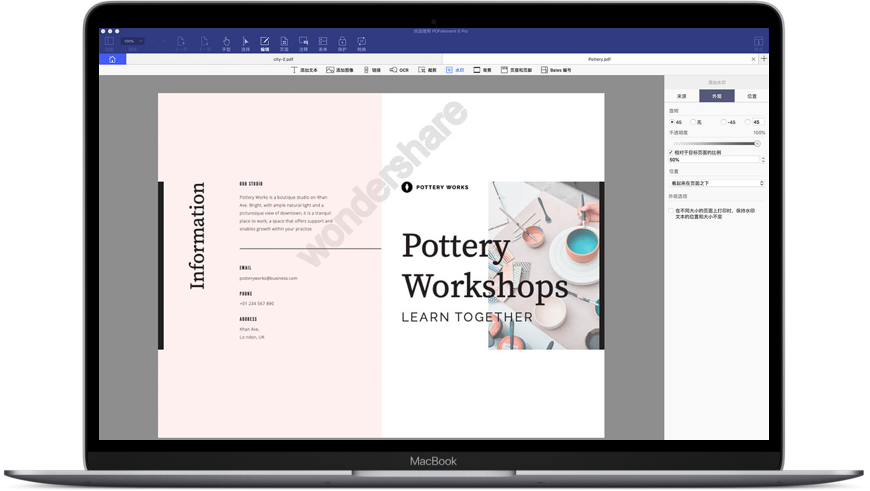Screen dimensions: 870x491
Task: Click the 50% scale stepper arrows
Action: click(763, 160)
